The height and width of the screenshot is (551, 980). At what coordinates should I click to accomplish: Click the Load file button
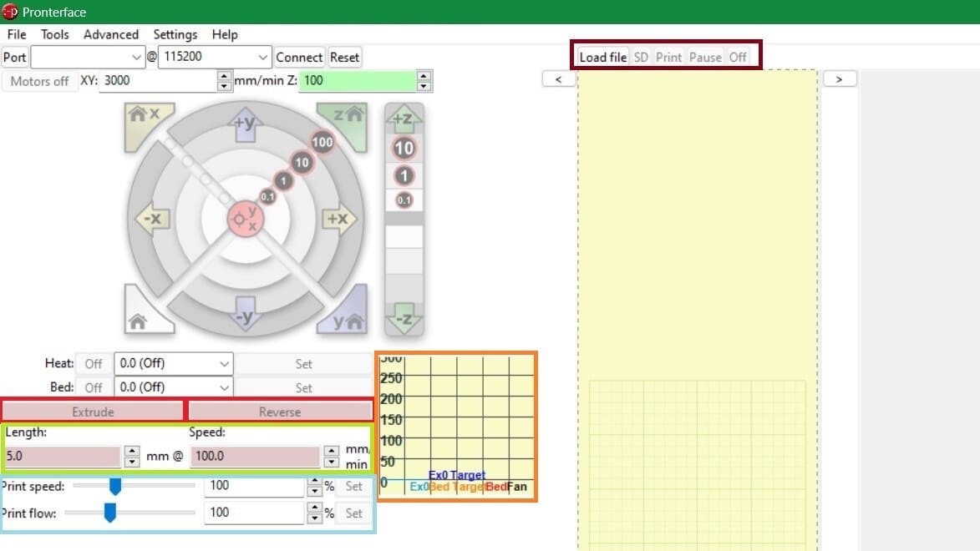tap(602, 57)
